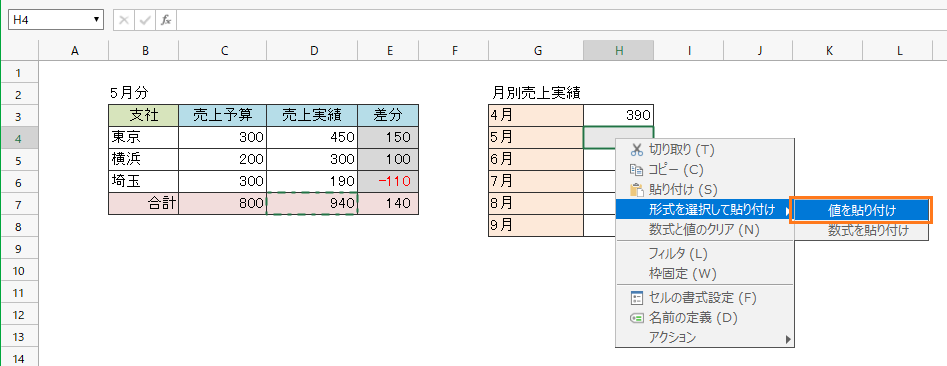Click the 4月 label cell

(x=536, y=115)
